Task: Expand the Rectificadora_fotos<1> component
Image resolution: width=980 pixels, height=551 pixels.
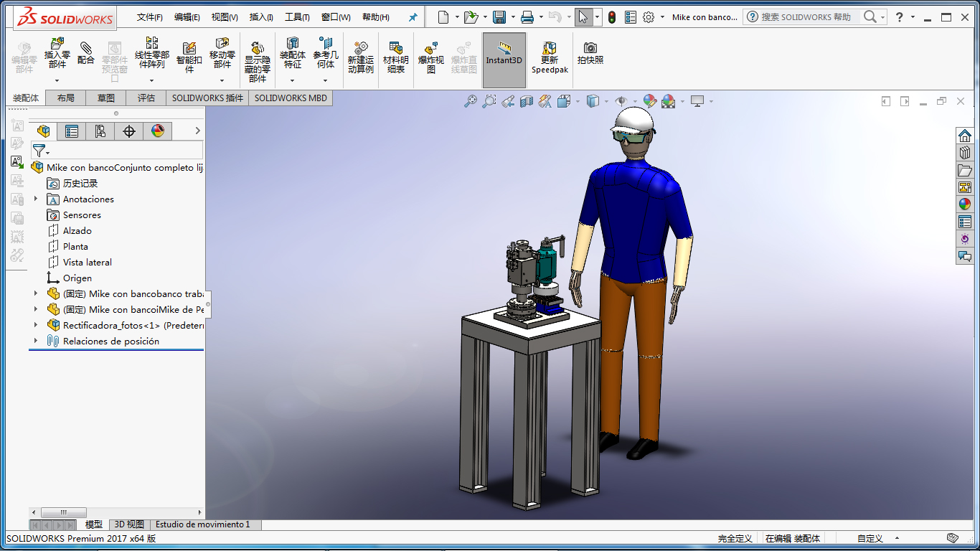Action: [36, 325]
